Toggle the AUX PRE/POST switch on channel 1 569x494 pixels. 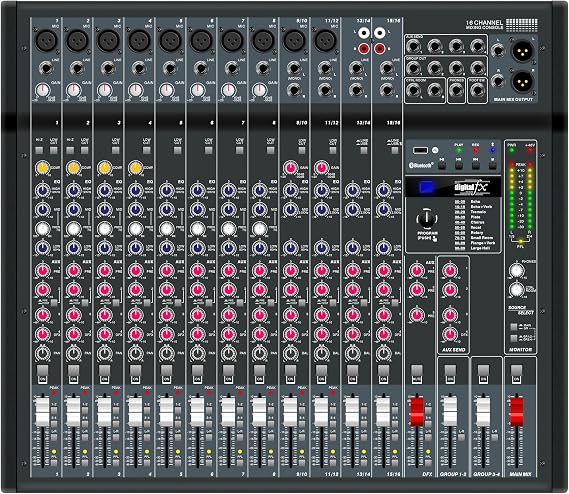coord(54,302)
